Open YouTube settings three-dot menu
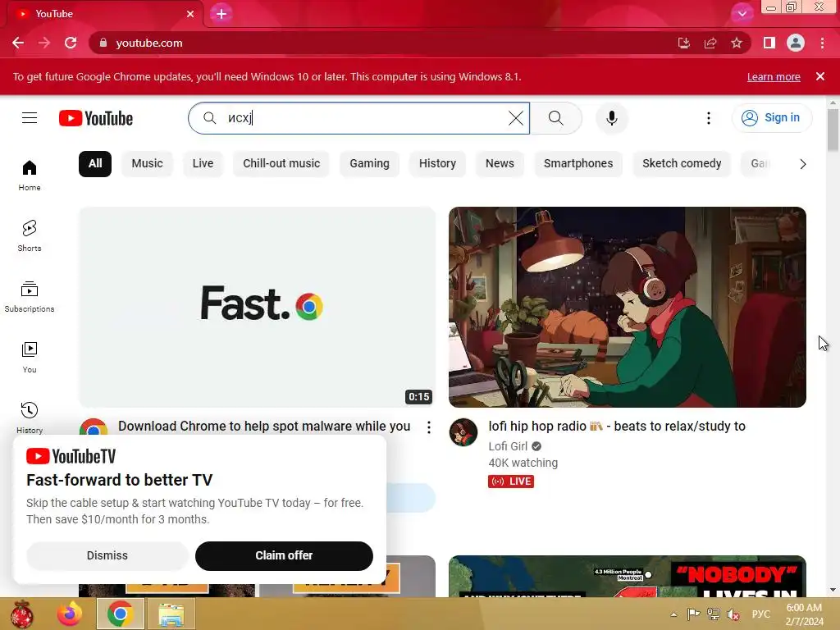 [x=708, y=118]
